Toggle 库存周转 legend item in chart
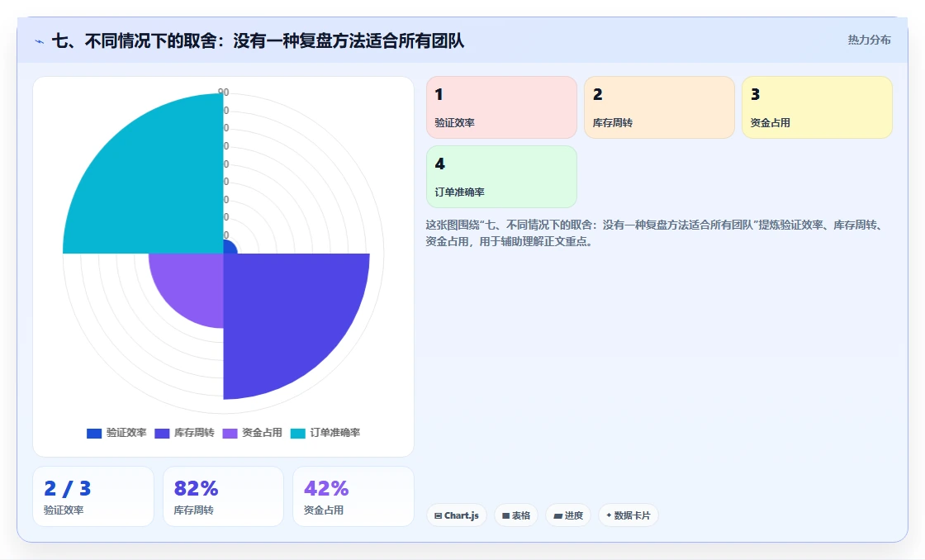925x560 pixels. coord(184,433)
